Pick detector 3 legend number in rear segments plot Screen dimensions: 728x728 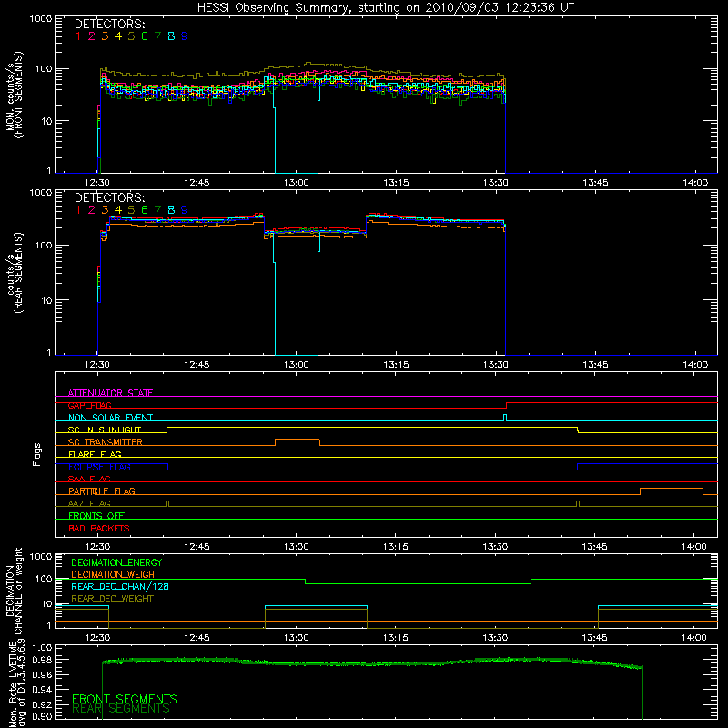click(x=105, y=210)
